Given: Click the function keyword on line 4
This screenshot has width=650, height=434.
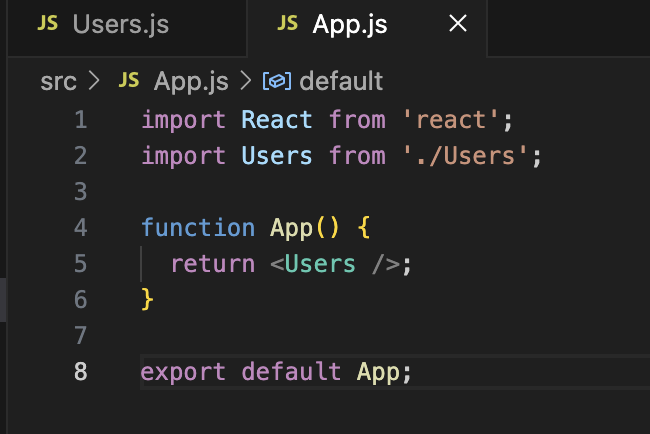Looking at the screenshot, I should tap(198, 228).
